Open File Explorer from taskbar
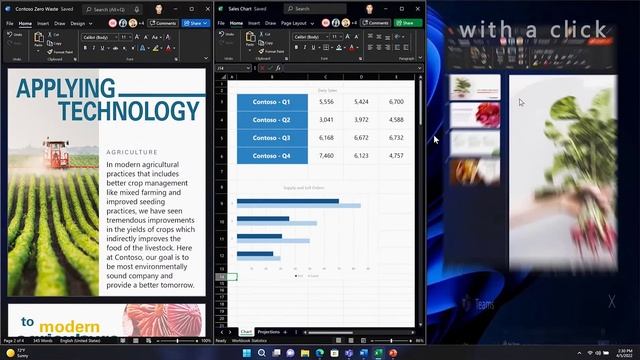This screenshot has width=640, height=360. (x=305, y=353)
